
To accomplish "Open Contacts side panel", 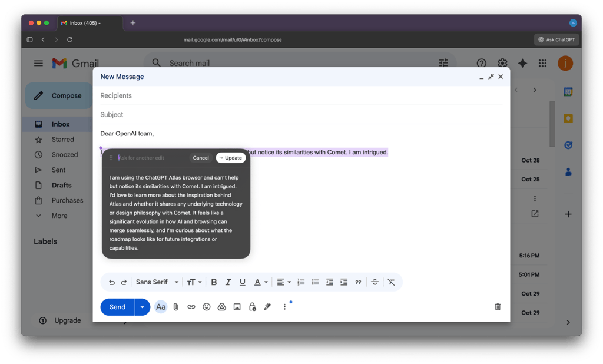I will 568,171.
